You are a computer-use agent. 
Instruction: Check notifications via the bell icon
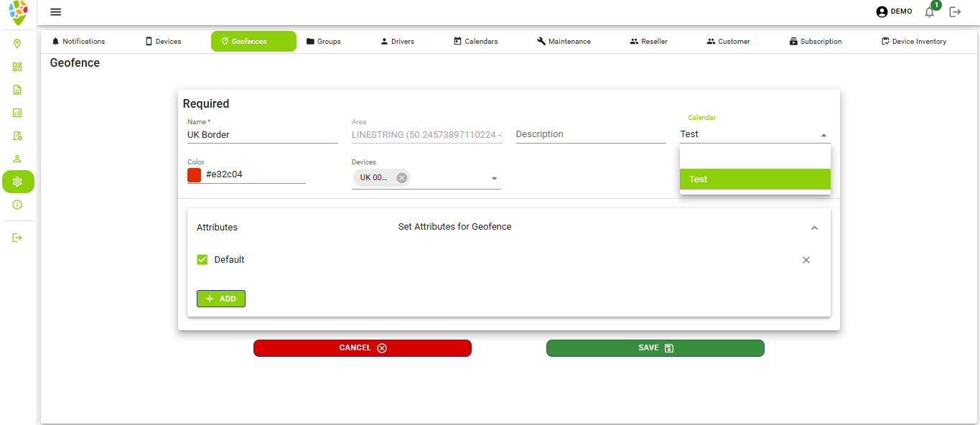tap(929, 11)
